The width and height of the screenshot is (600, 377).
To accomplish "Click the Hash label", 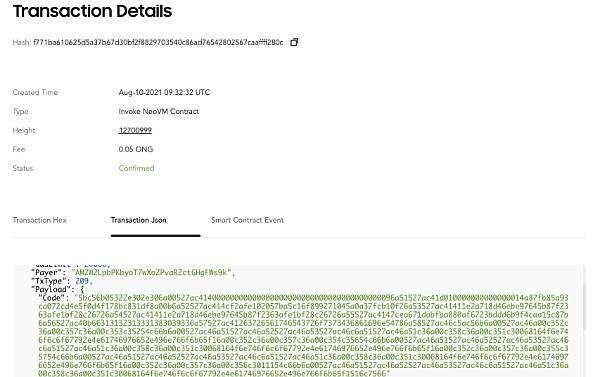I will point(21,42).
